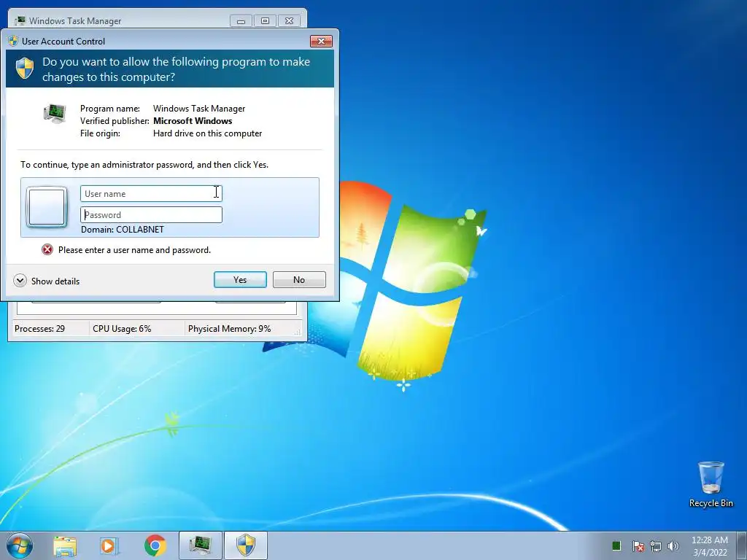Maximize the Windows Task Manager window

tap(265, 21)
